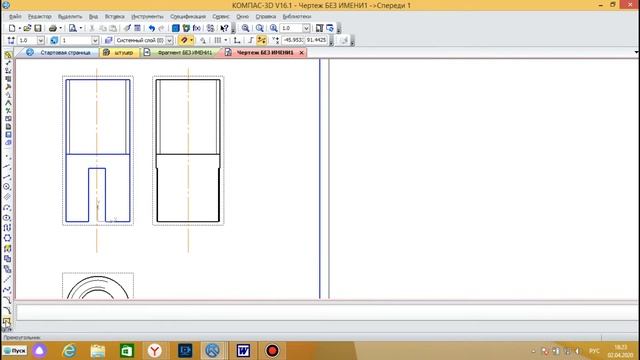
Task: Close the 'Чертеж БЕЗ ИМЕНИ1' tab
Action: pyautogui.click(x=302, y=53)
